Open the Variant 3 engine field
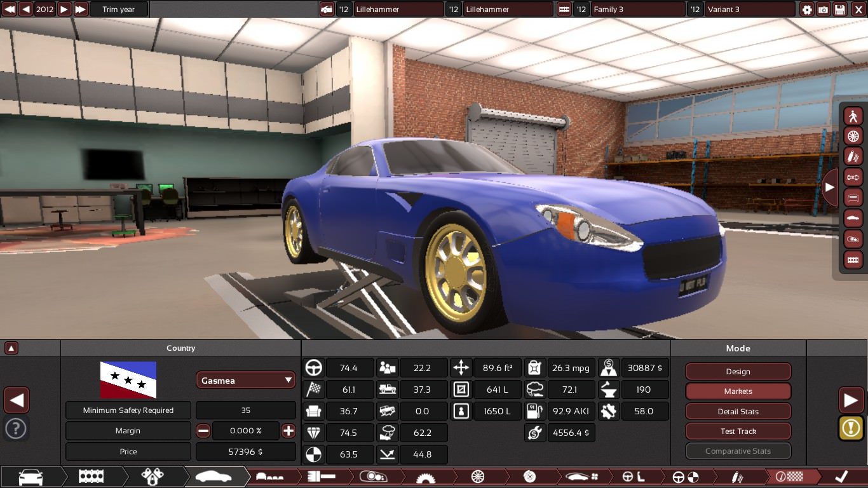868x488 pixels. [750, 9]
